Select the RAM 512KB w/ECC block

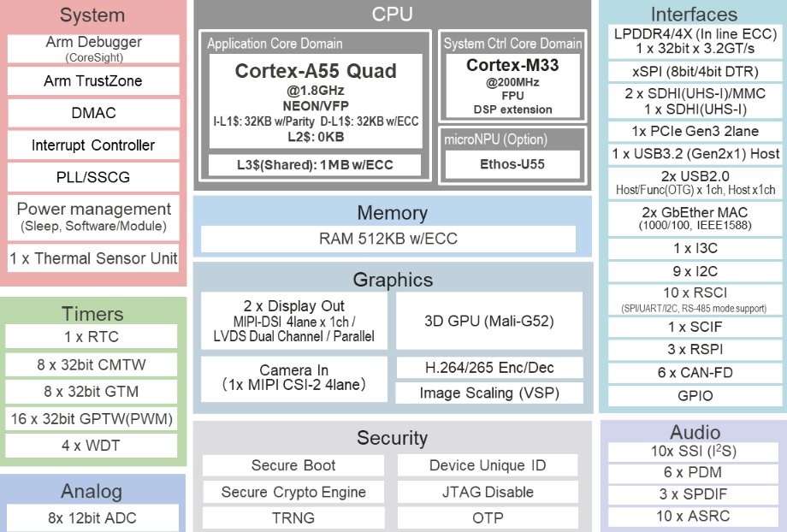click(388, 239)
